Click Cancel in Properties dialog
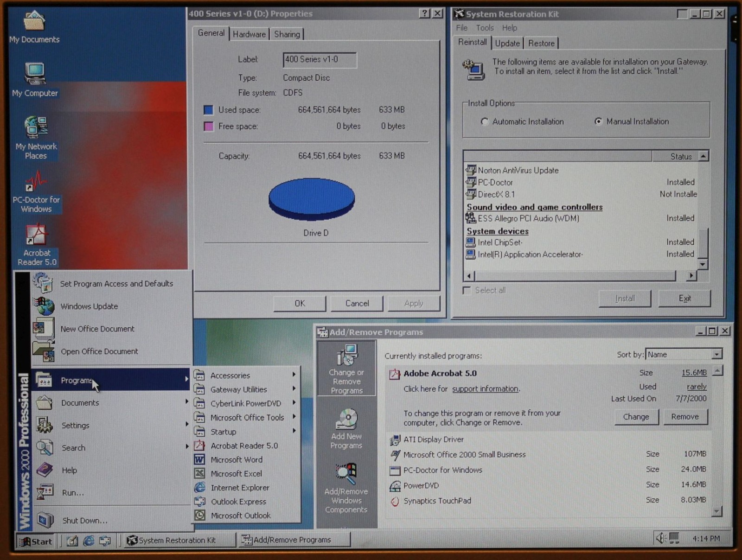The height and width of the screenshot is (560, 742). click(x=357, y=303)
